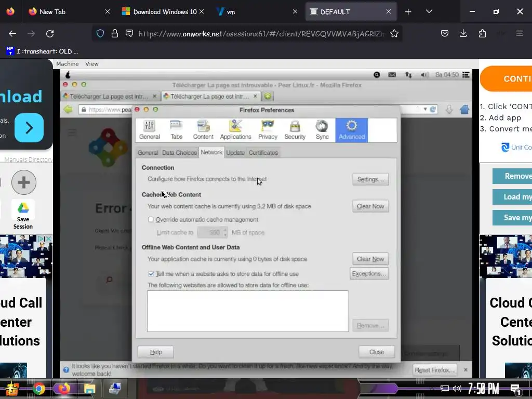532x399 pixels.
Task: Close the first Télécharger tab in inner Firefox
Action: (155, 96)
